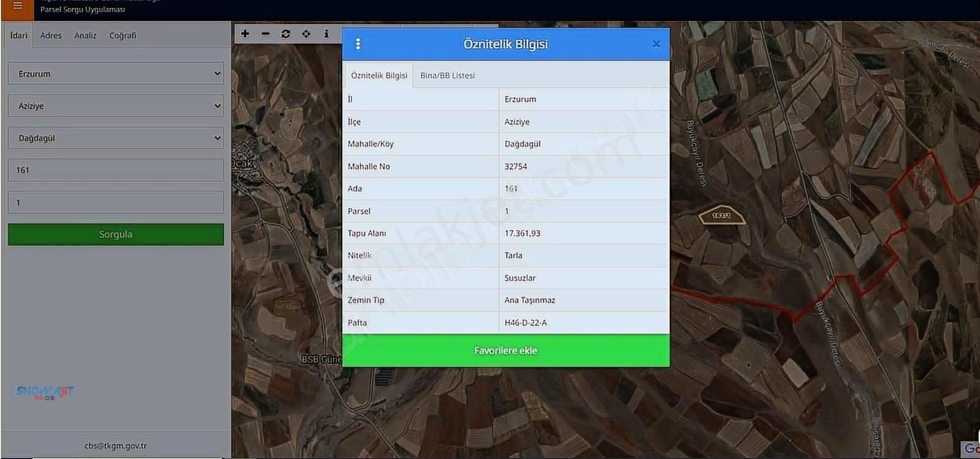The image size is (980, 459).
Task: Click the Parsel field containing 1
Action: point(116,203)
